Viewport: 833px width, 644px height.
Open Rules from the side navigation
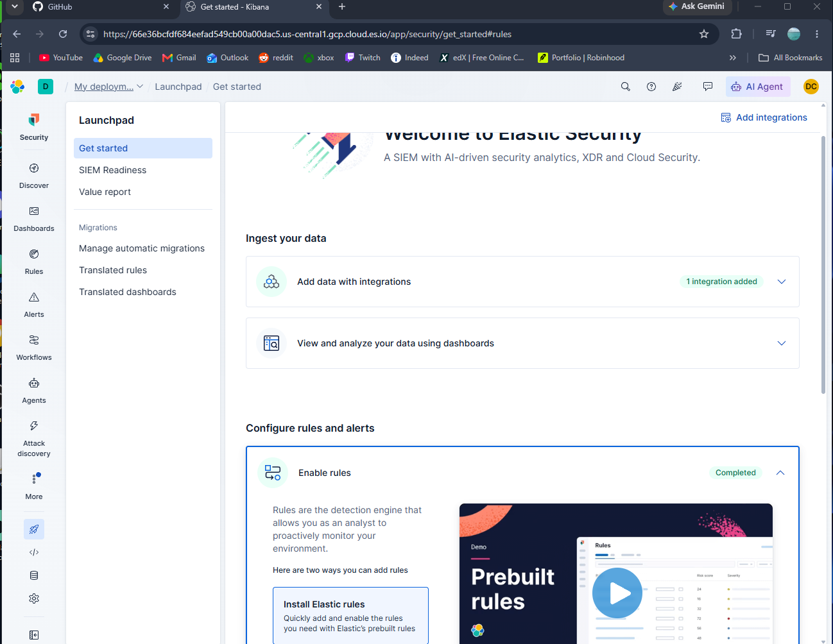(x=34, y=262)
